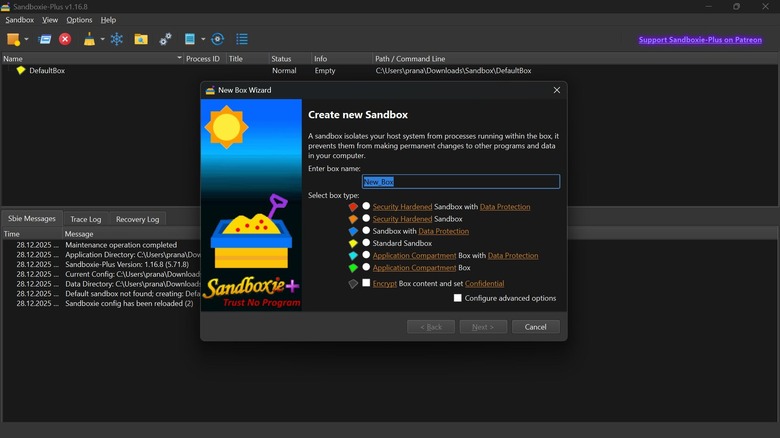The height and width of the screenshot is (438, 780).
Task: Click the yellow diamond icon beside DefaultBox
Action: [21, 70]
